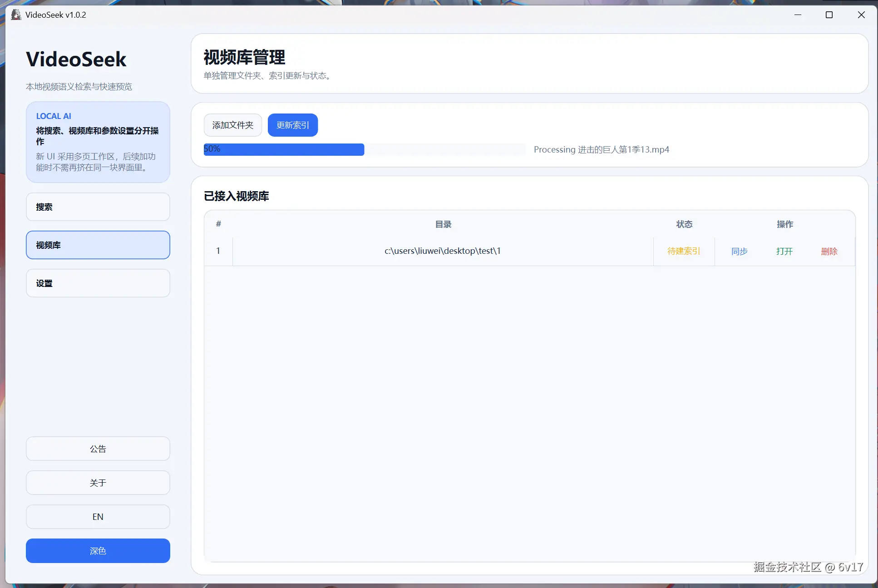Open the 设置 settings section
Screen dimensions: 878x588
[x=98, y=283]
